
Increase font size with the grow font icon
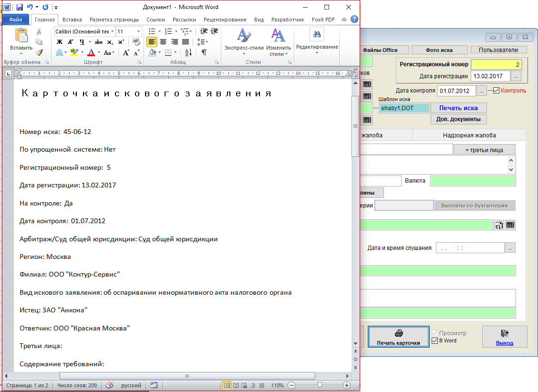coord(126,52)
